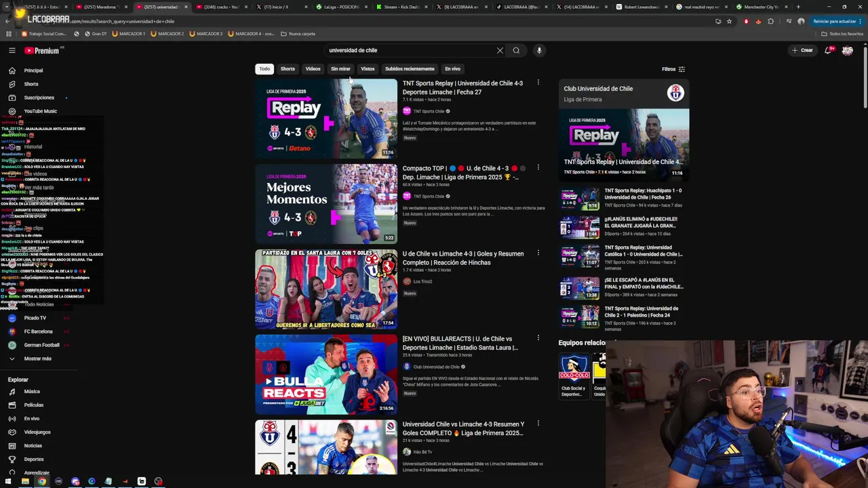Open the Música explore category

[x=32, y=392]
